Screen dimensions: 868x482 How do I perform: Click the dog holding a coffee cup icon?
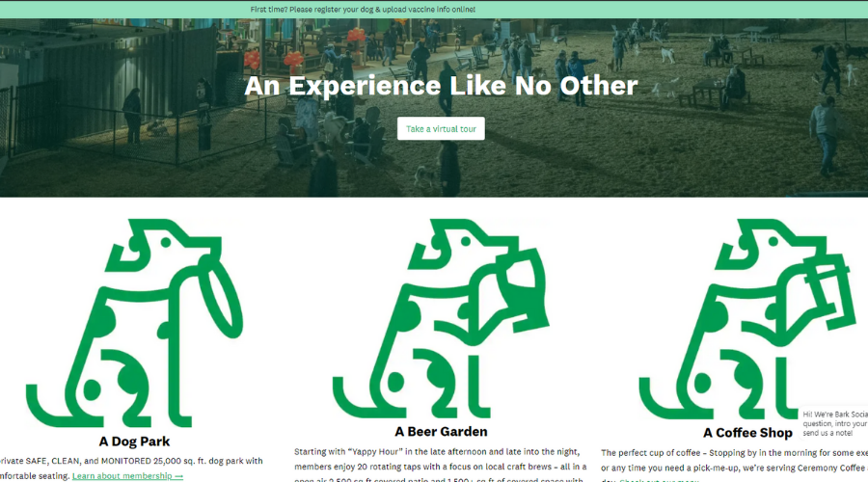747,319
